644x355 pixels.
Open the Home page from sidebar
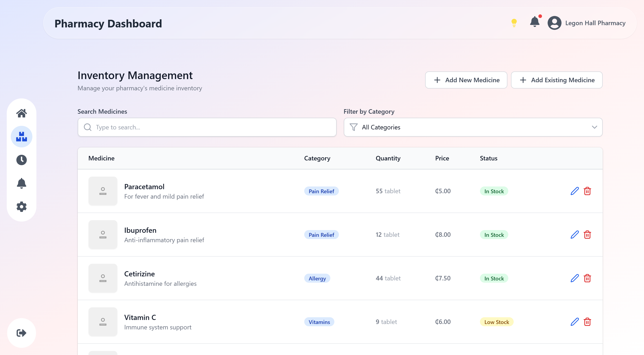coord(22,113)
